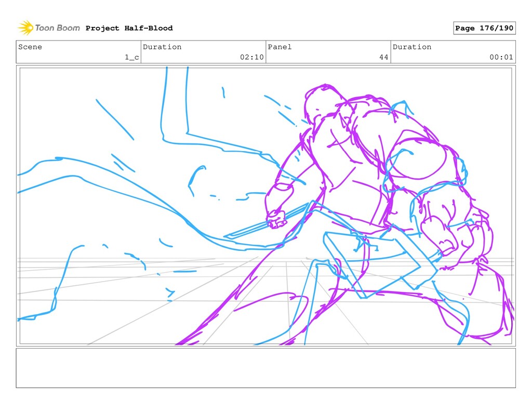Click the 'Duration' label beside Panel
532x412 pixels.
coord(412,47)
